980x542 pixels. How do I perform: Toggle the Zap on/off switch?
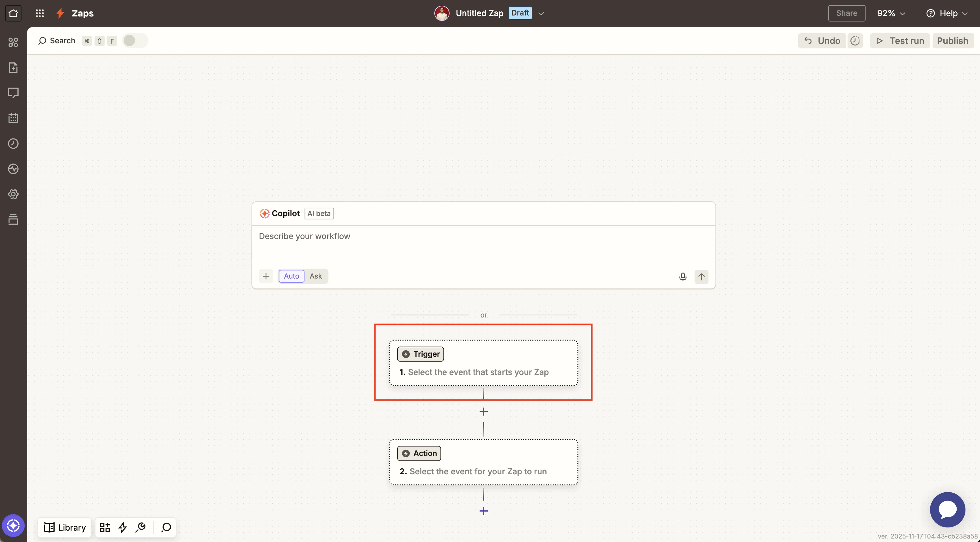point(135,41)
